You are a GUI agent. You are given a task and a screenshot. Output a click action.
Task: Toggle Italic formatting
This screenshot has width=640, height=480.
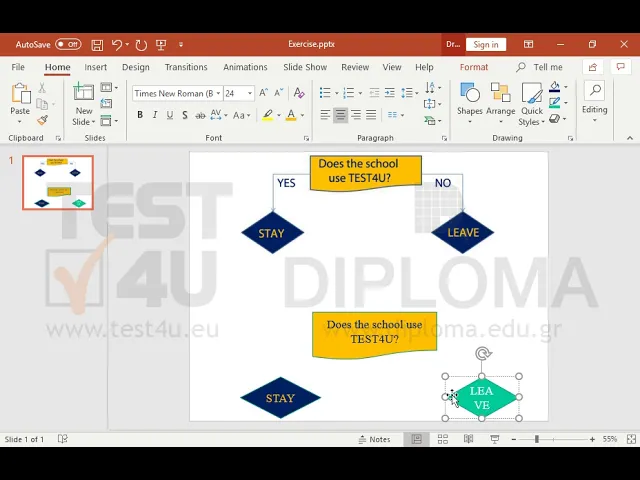[155, 115]
